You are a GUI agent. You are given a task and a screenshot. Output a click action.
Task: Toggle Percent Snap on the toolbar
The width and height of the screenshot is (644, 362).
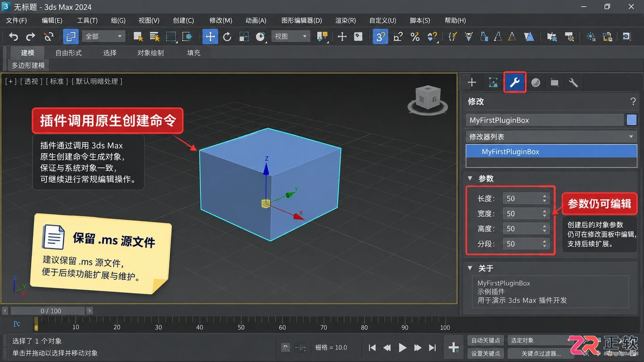tap(415, 37)
